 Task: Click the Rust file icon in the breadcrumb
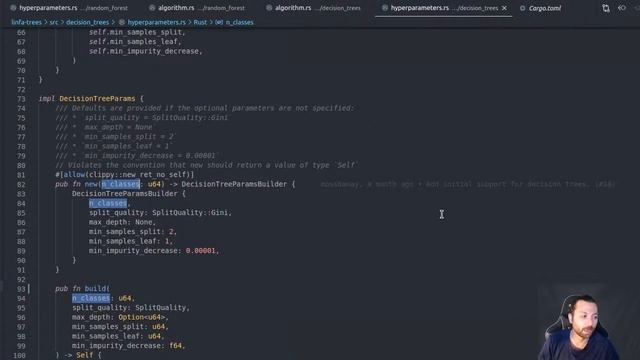click(122, 22)
